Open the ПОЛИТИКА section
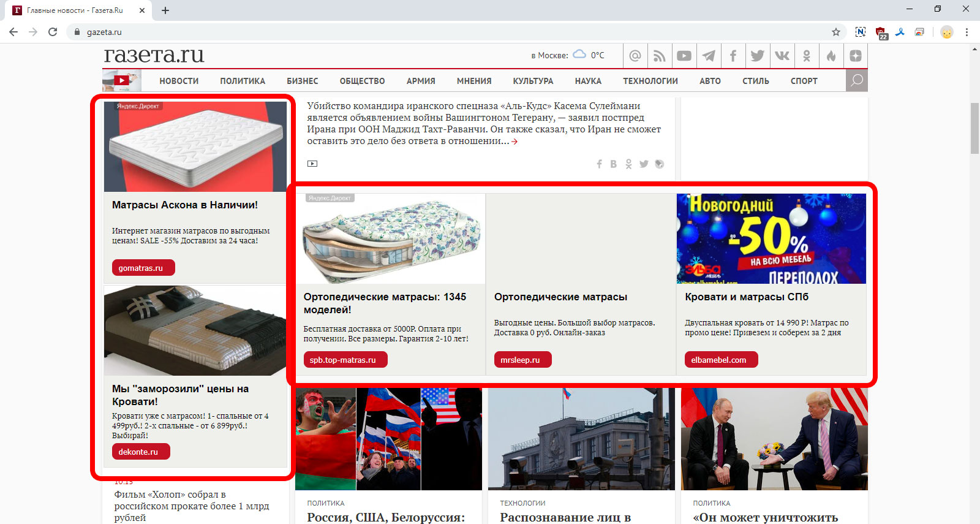This screenshot has height=524, width=980. pyautogui.click(x=243, y=81)
